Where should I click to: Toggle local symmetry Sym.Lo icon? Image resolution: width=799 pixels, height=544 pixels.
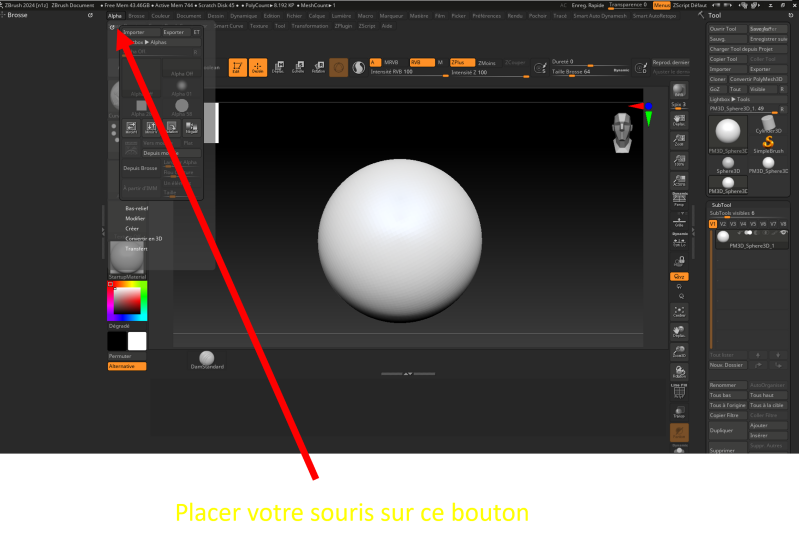679,240
